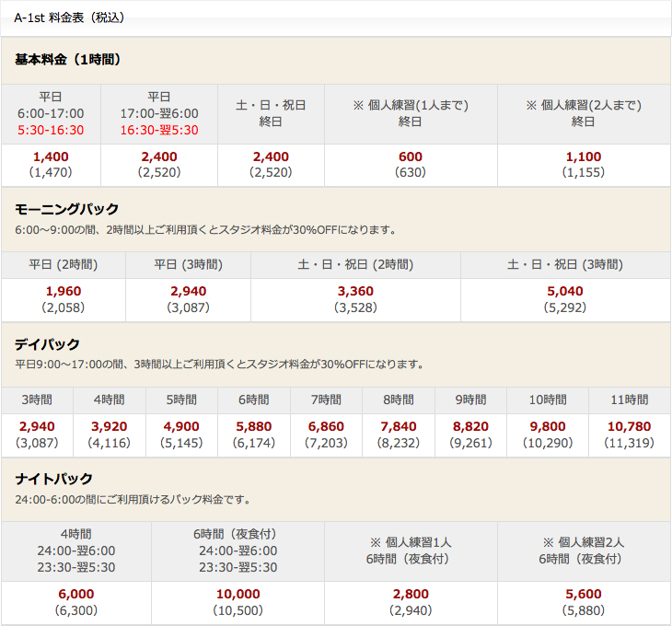The width and height of the screenshot is (672, 626).
Task: Select the 3時間 column header in デイパック
Action: [x=38, y=400]
